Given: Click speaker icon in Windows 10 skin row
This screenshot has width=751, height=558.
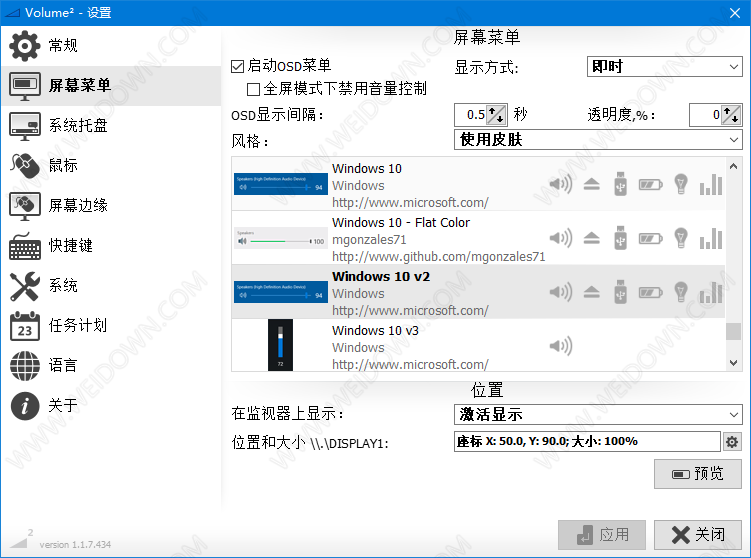Looking at the screenshot, I should 560,184.
